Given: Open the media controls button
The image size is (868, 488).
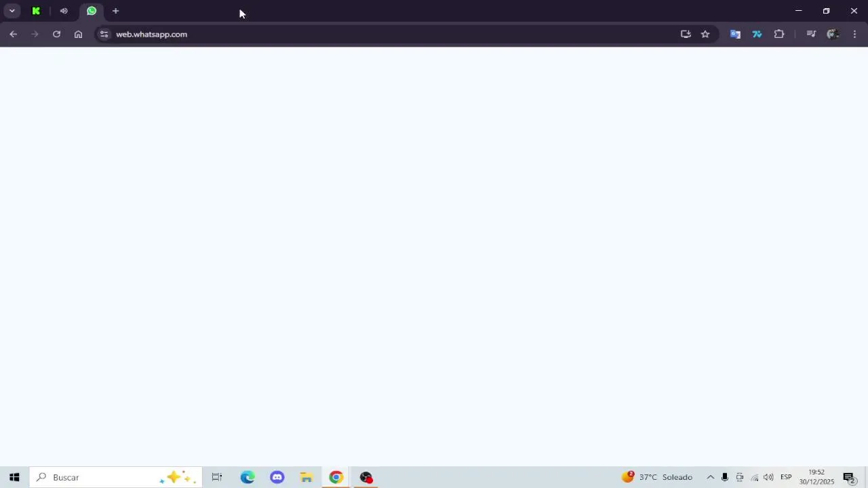Looking at the screenshot, I should (x=811, y=34).
